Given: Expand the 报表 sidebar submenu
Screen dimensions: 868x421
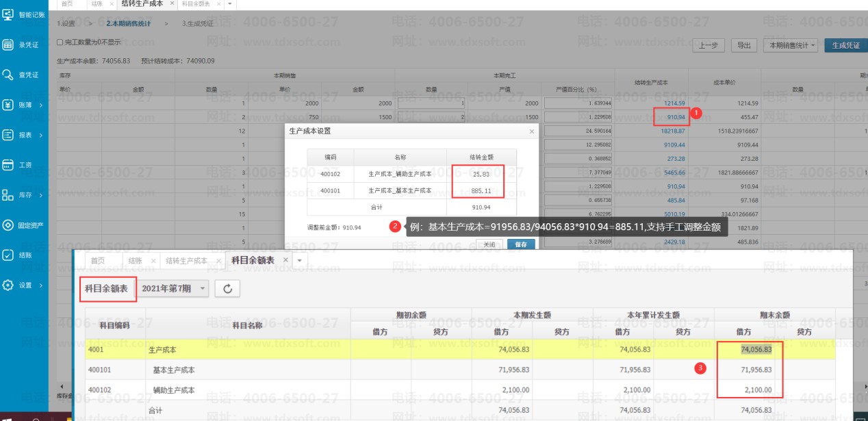Looking at the screenshot, I should [25, 135].
